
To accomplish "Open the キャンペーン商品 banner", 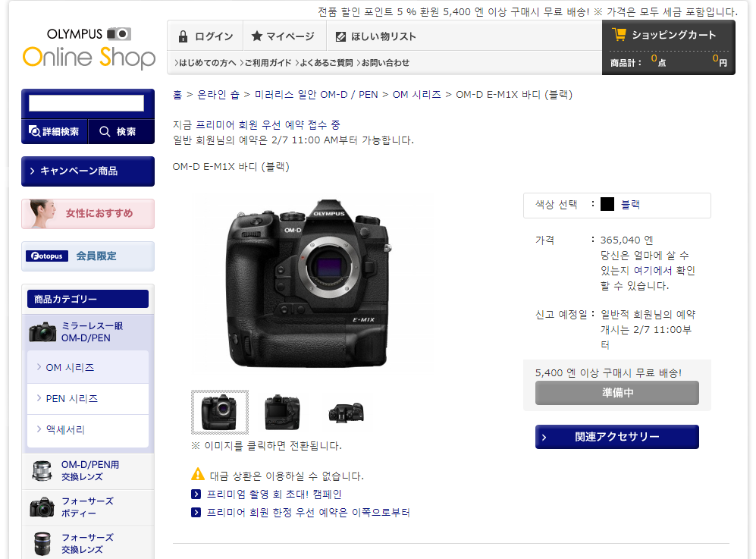I will [88, 171].
